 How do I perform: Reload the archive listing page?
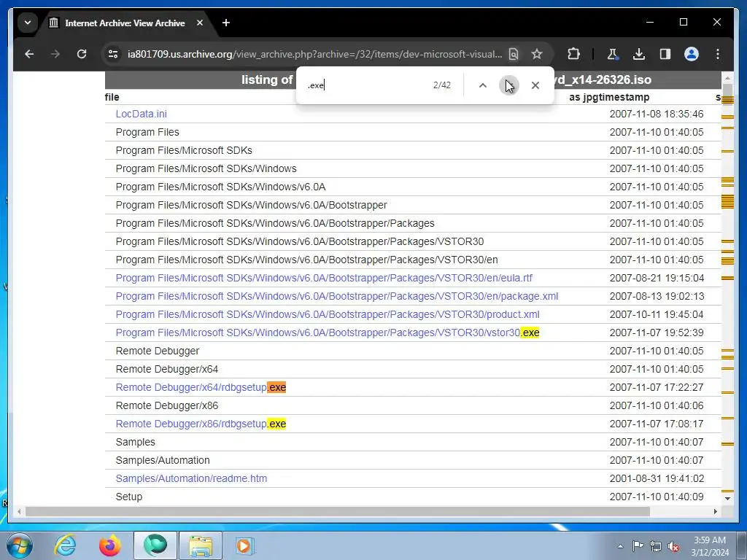pyautogui.click(x=82, y=54)
